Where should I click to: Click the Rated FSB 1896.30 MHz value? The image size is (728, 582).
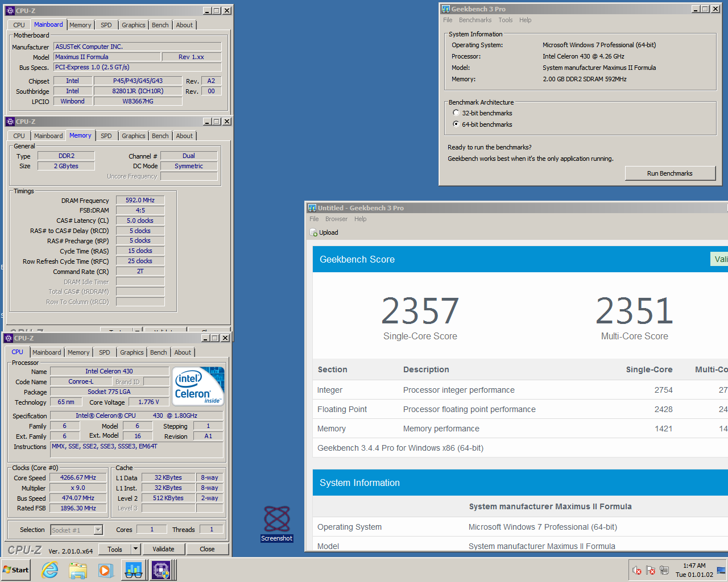pos(78,508)
